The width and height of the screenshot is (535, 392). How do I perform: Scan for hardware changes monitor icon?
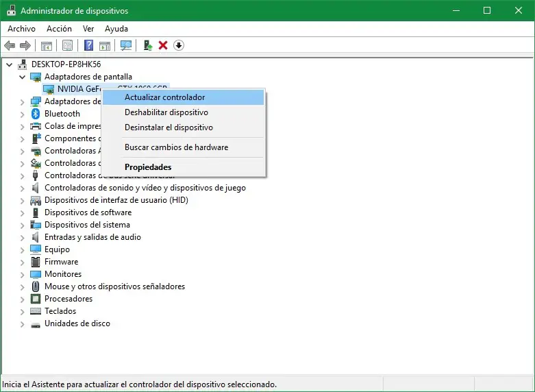click(126, 45)
